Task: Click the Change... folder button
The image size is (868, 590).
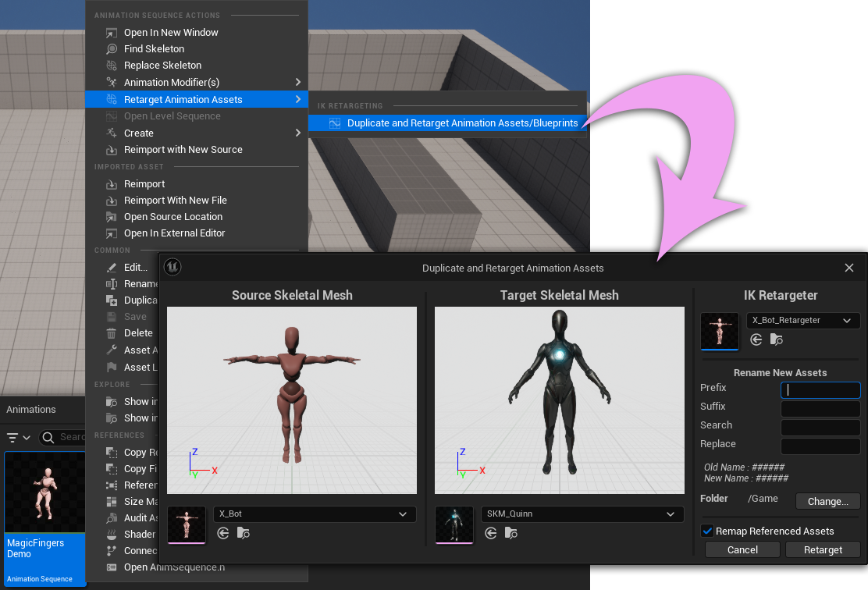Action: (827, 502)
